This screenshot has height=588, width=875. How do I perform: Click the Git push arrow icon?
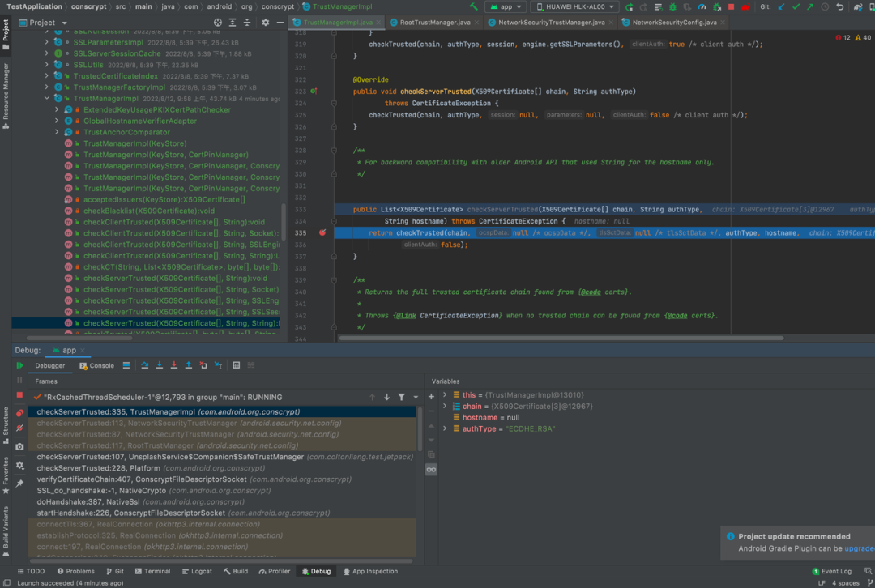[x=810, y=6]
